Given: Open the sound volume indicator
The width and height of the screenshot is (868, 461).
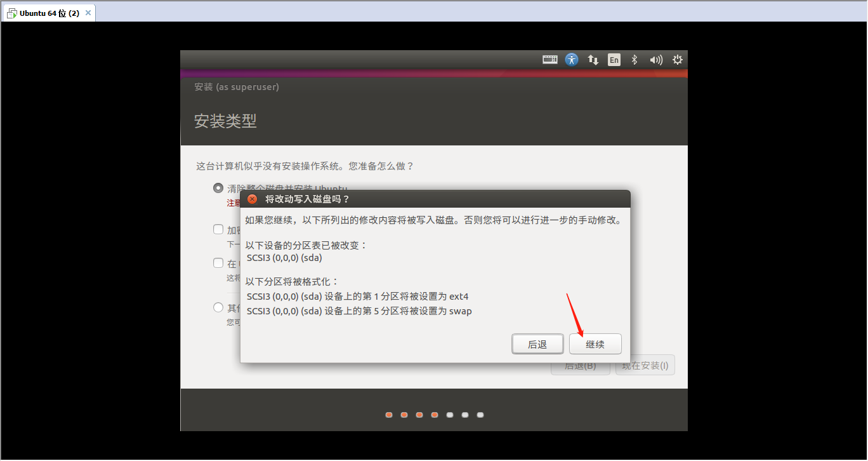Looking at the screenshot, I should pos(656,60).
